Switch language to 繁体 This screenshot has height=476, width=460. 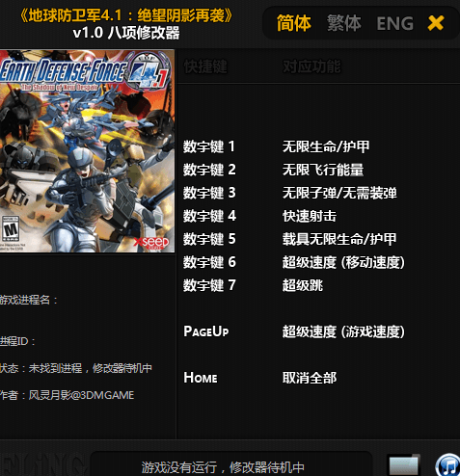344,23
